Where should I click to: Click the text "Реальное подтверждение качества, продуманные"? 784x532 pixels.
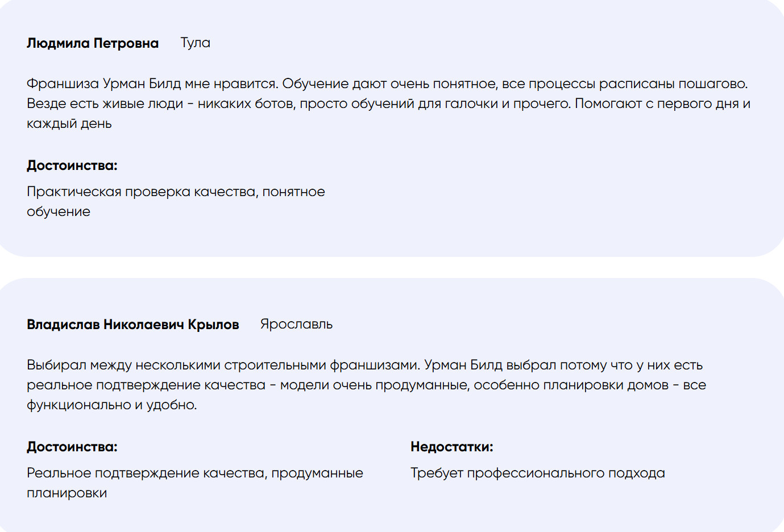[x=195, y=473]
